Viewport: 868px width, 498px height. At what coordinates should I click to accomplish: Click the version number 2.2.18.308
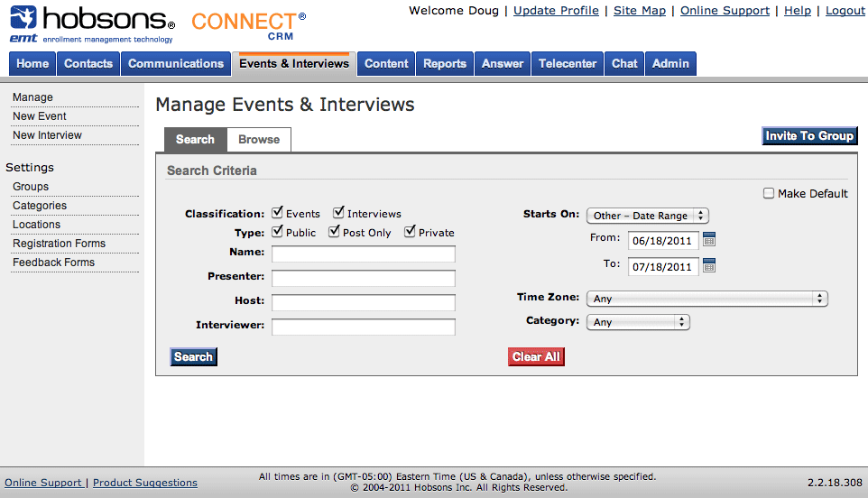tap(835, 483)
